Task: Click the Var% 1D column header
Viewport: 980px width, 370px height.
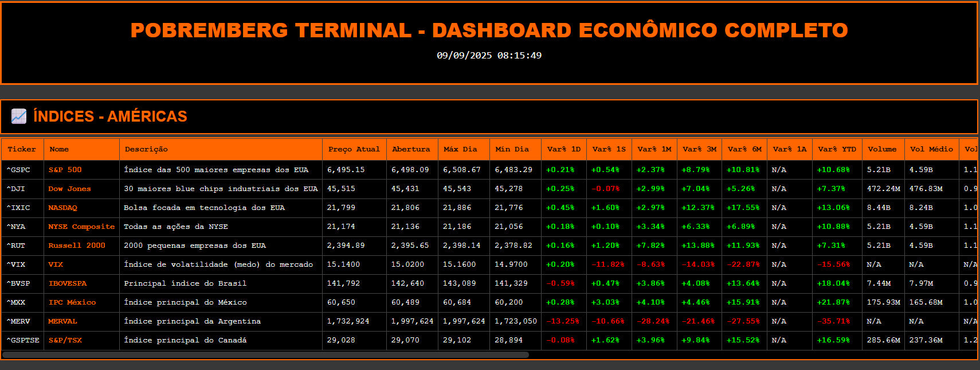Action: click(563, 149)
